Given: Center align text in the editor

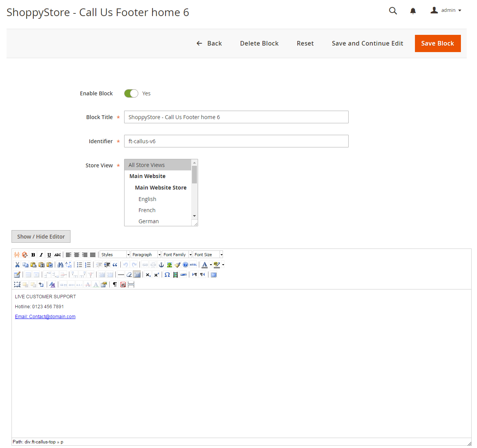Looking at the screenshot, I should pos(76,255).
